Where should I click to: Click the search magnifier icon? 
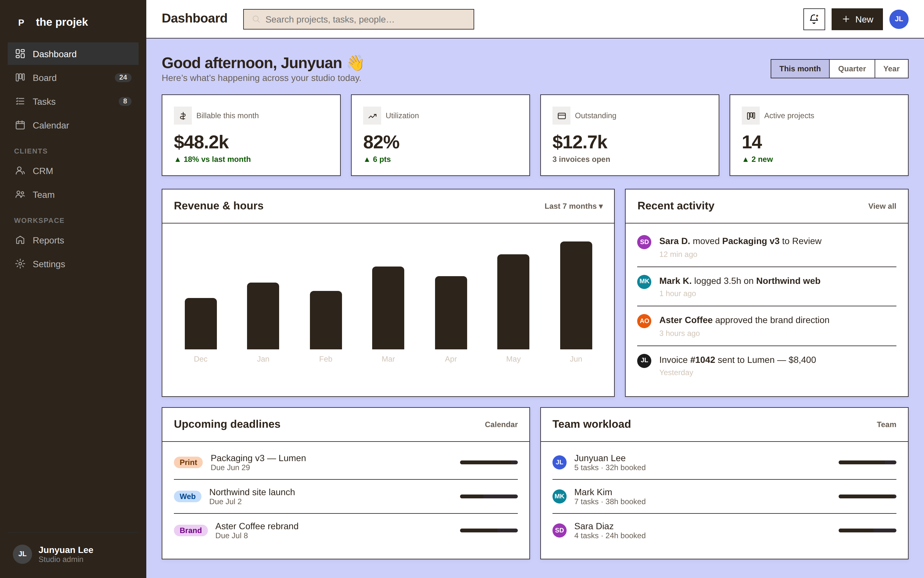[256, 19]
